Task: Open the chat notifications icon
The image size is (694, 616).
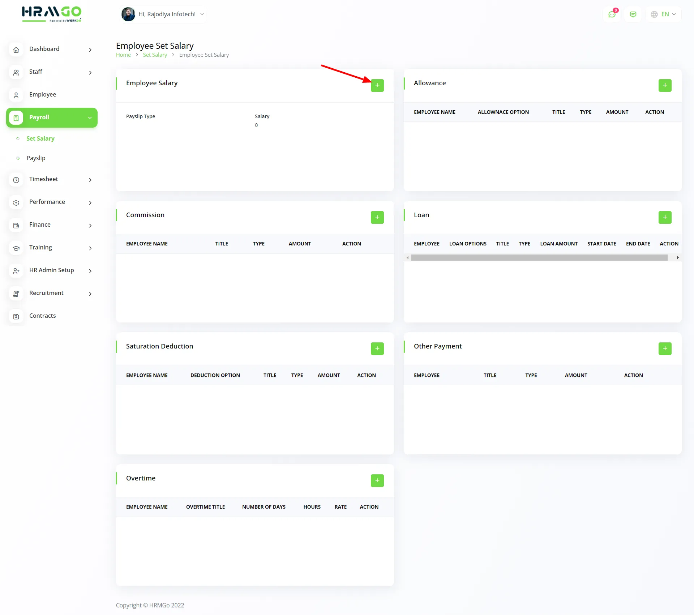Action: pyautogui.click(x=612, y=14)
